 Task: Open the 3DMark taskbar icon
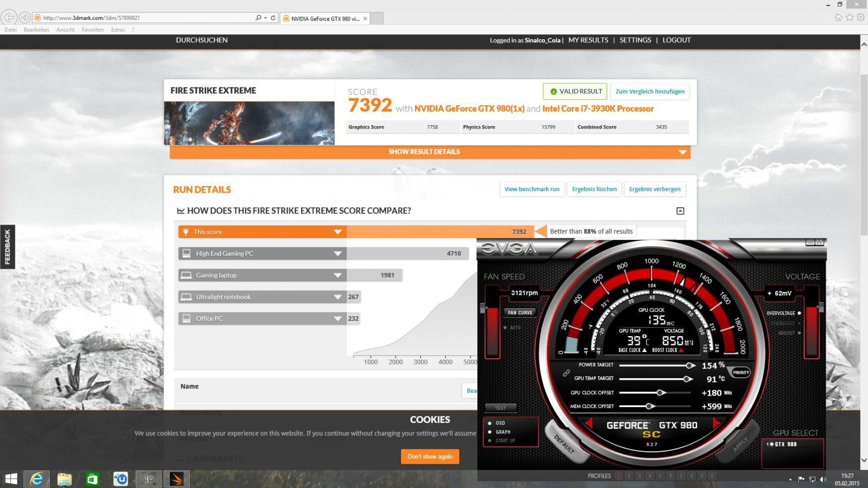pos(176,479)
